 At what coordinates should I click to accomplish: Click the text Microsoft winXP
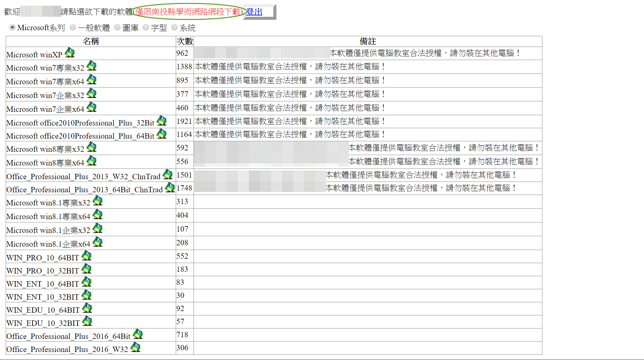point(34,55)
